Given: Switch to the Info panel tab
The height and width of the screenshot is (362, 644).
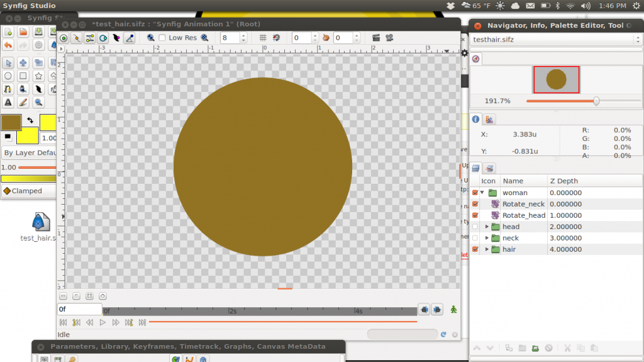Looking at the screenshot, I should [x=475, y=119].
